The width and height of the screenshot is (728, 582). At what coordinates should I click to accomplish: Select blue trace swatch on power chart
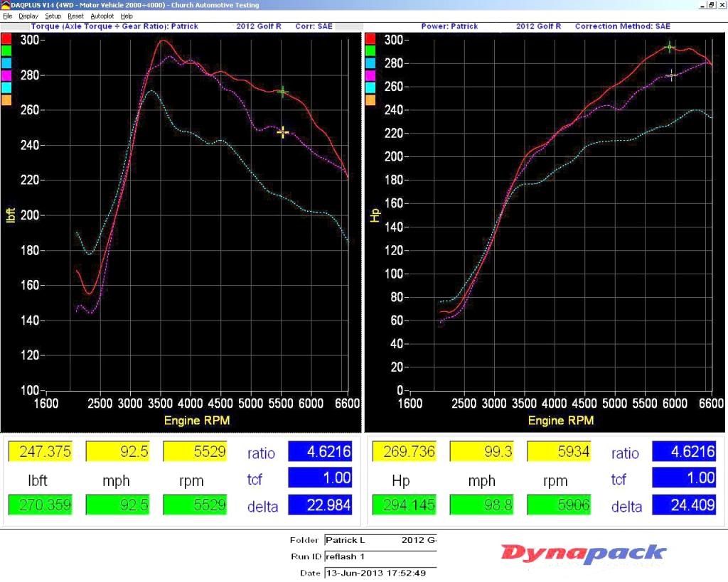point(370,63)
